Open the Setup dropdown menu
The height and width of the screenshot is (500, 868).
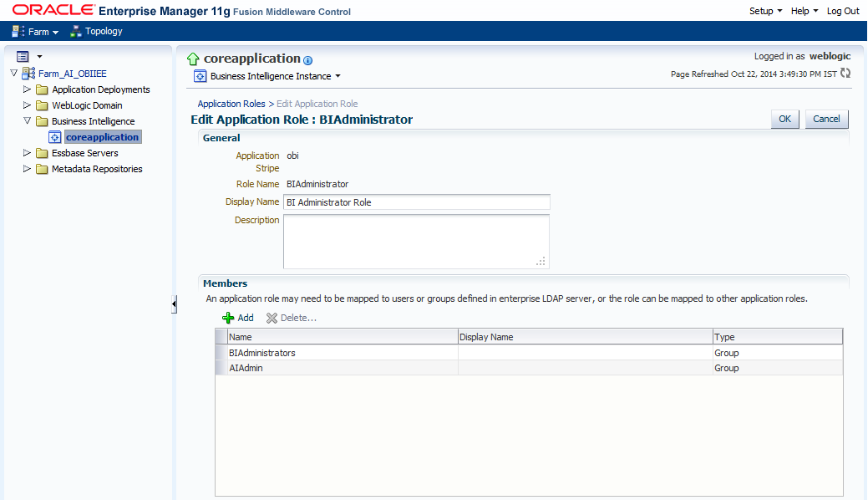[x=765, y=11]
